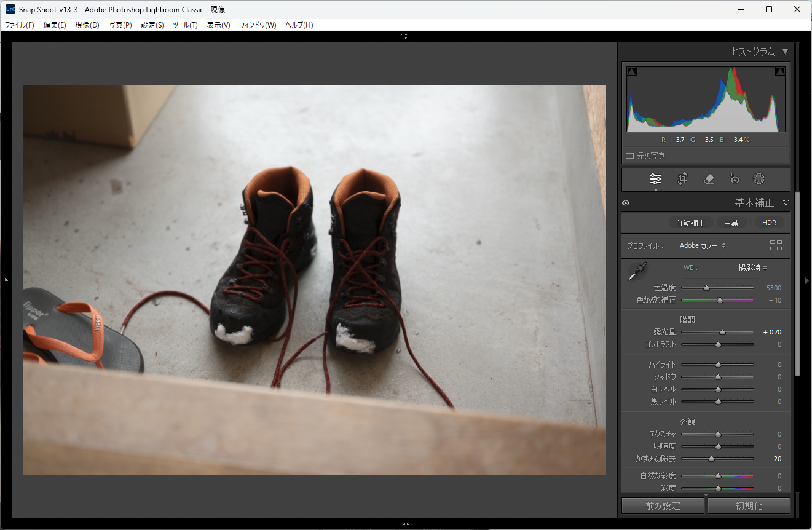Viewport: 812px width, 530px height.
Task: Click the 初期化 reset button
Action: [x=748, y=506]
